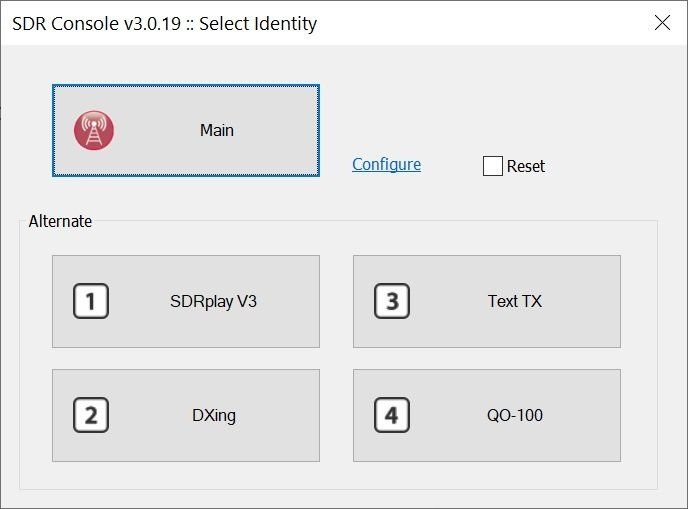This screenshot has height=509, width=688.
Task: Click the number 1 icon badge
Action: [91, 301]
